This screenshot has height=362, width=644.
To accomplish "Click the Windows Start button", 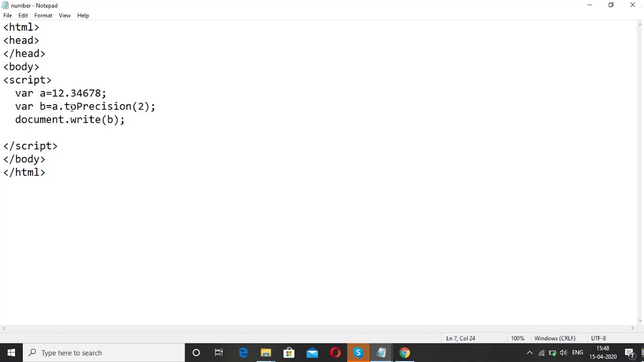I will 12,353.
